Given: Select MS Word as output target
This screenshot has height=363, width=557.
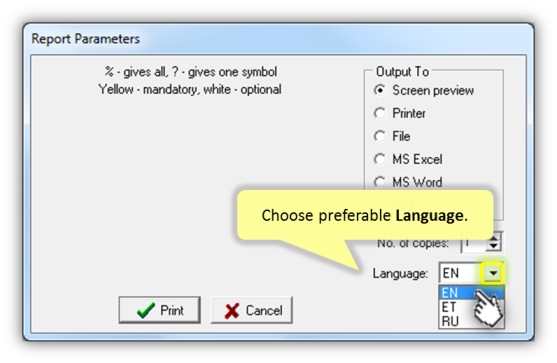Looking at the screenshot, I should coord(379,182).
